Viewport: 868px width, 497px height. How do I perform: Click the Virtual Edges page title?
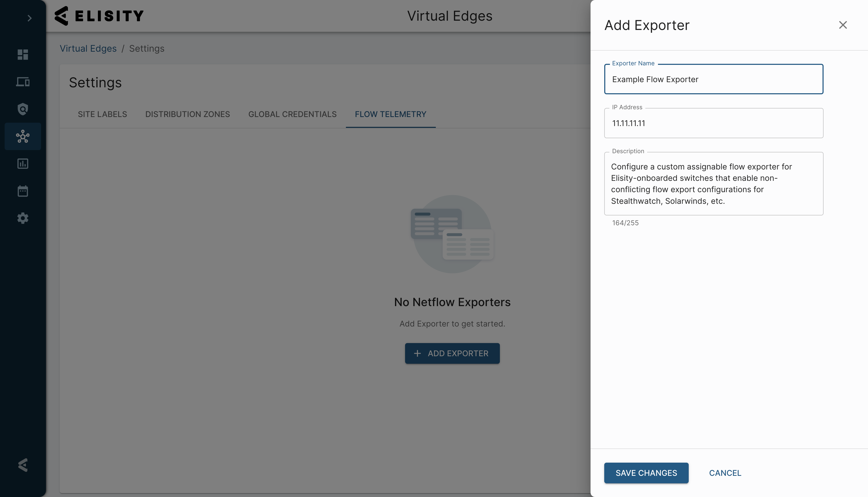point(450,16)
